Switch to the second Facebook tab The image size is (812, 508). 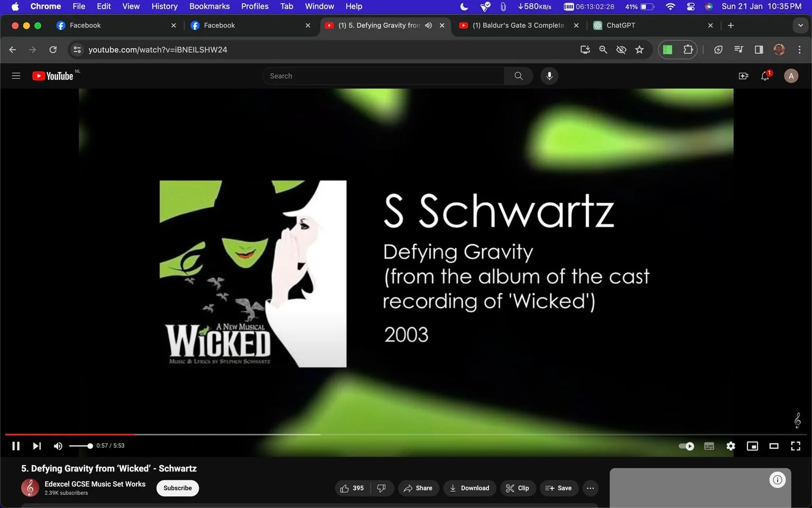[x=251, y=25]
